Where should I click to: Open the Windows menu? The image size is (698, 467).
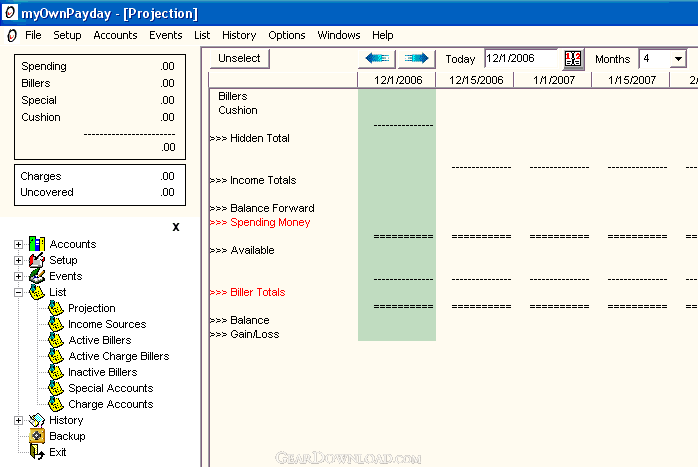pos(339,35)
